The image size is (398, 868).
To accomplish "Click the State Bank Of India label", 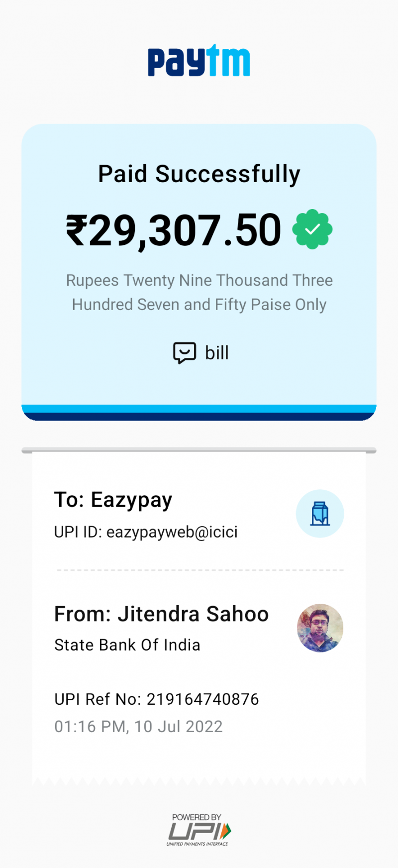I will (127, 645).
